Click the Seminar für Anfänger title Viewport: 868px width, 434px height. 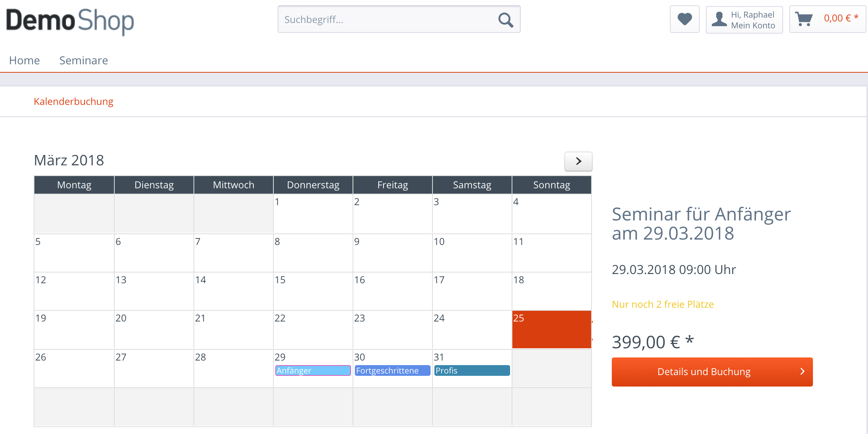[x=701, y=224]
